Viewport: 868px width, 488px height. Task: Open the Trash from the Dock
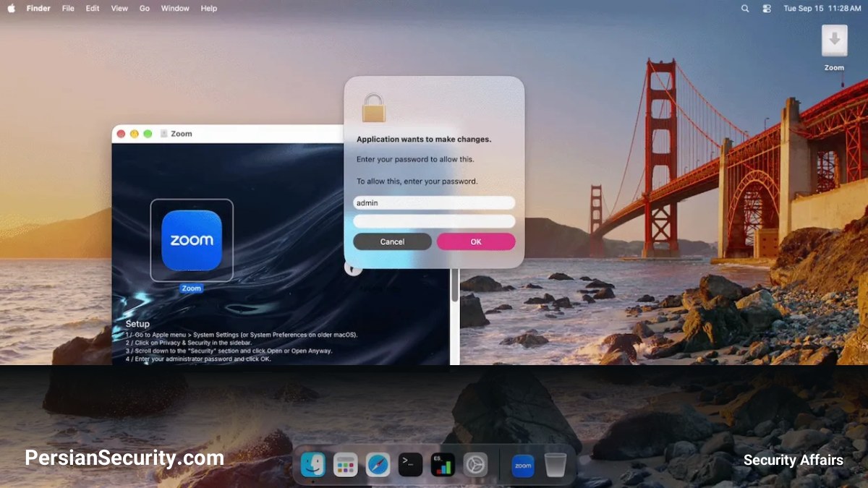556,465
